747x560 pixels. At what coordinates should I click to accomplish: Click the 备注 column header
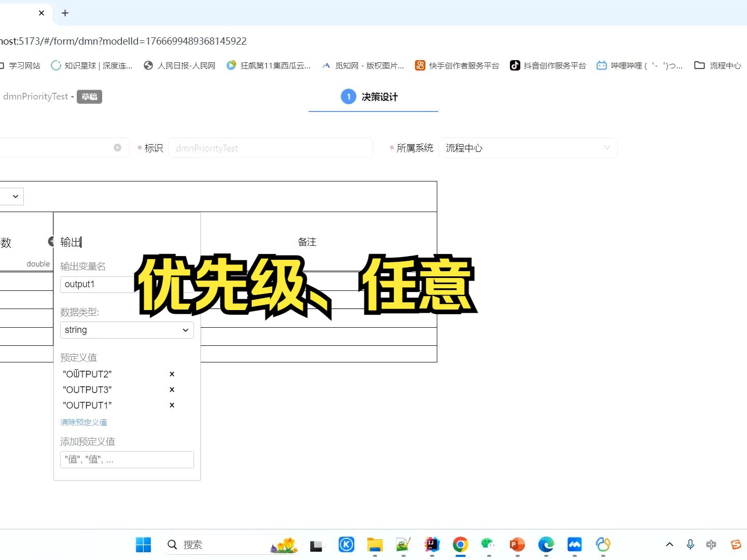307,242
